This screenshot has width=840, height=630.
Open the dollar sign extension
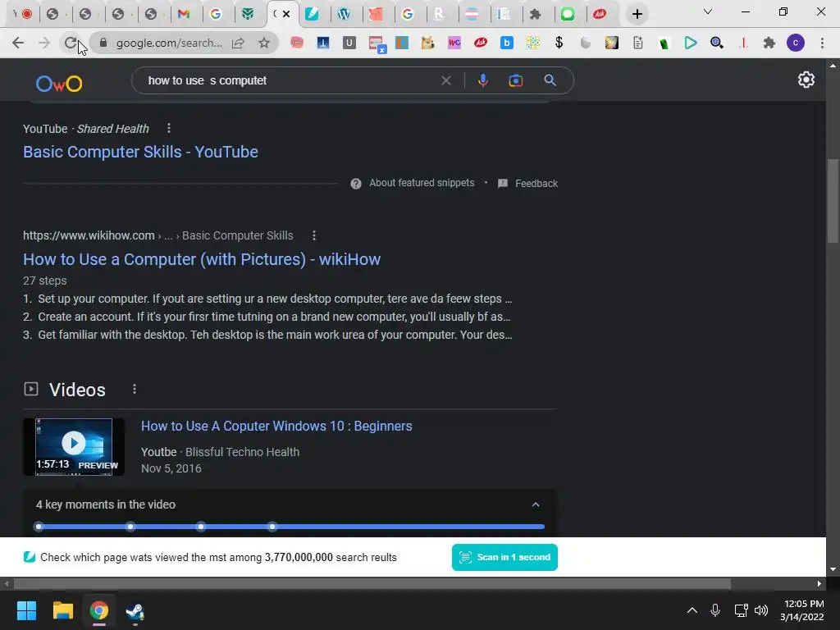[559, 43]
